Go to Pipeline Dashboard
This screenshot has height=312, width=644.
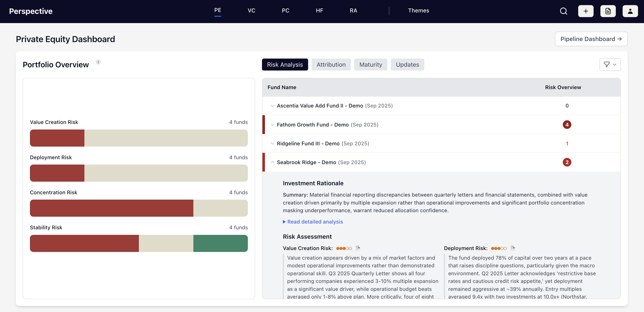591,39
